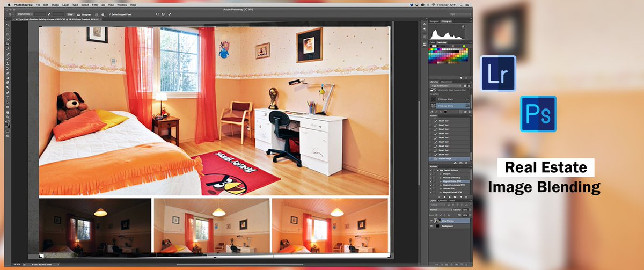Switch Libraries panel to grid view

click(465, 86)
